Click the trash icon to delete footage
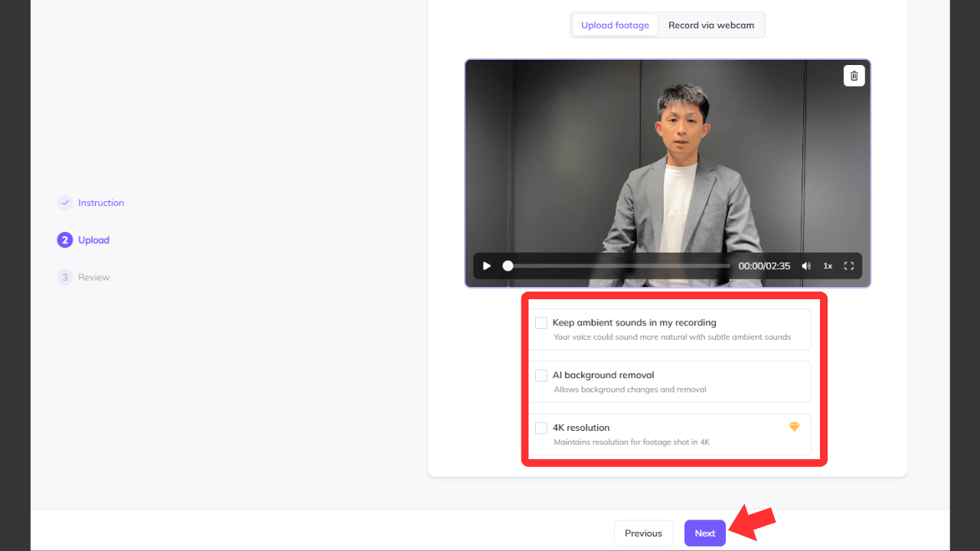 854,76
